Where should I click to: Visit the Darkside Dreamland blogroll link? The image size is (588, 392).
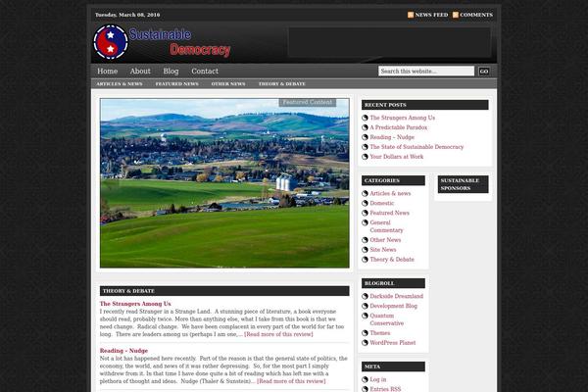point(396,296)
